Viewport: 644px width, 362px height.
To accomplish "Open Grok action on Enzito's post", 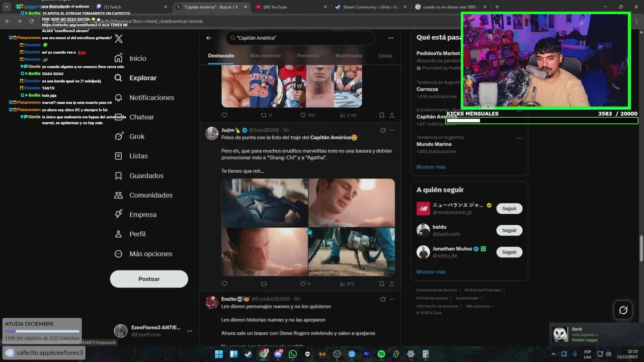I will pyautogui.click(x=383, y=299).
